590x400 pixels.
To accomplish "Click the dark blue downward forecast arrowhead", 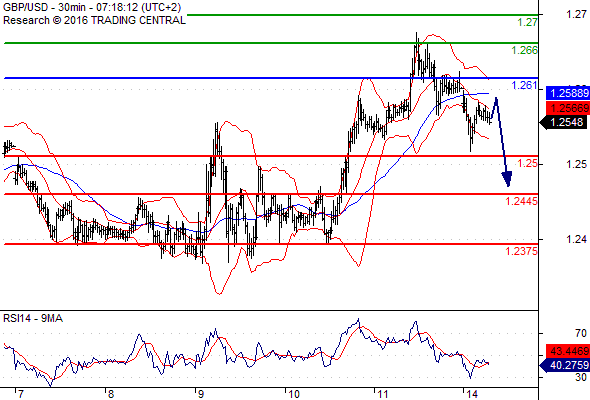I will pos(507,179).
